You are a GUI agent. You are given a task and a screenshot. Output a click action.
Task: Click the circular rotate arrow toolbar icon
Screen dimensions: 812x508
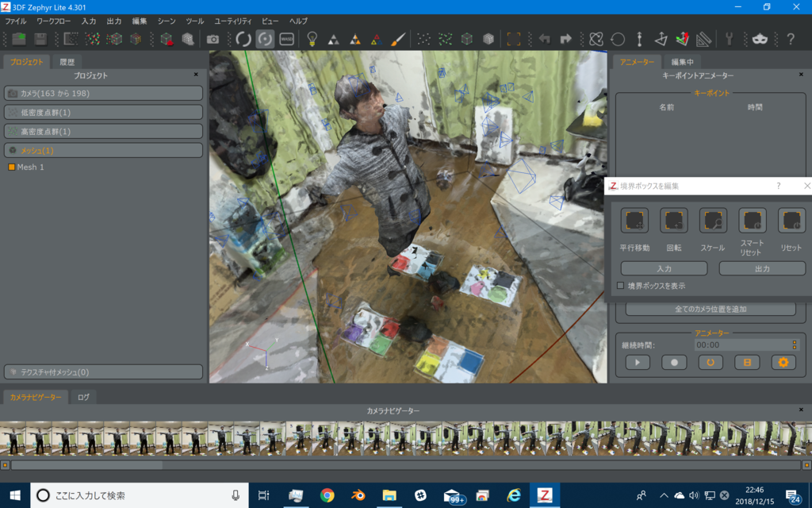(618, 39)
